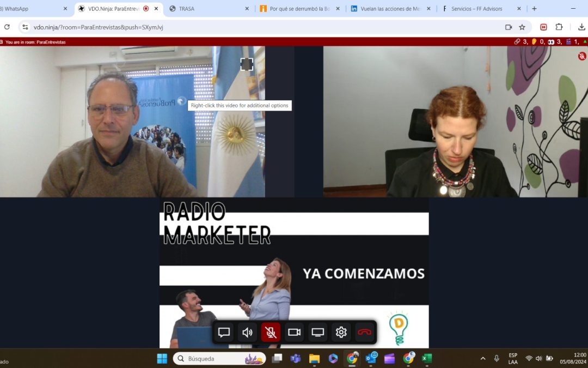Unmute the microphone in call toolbar

click(x=271, y=333)
